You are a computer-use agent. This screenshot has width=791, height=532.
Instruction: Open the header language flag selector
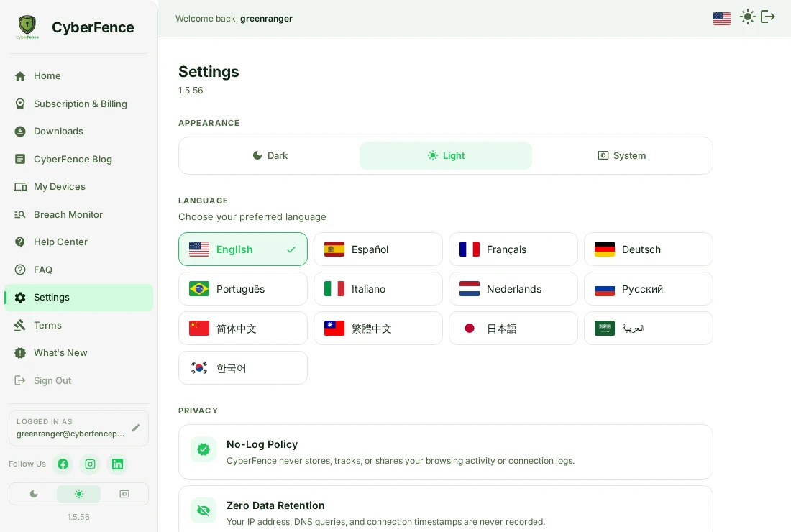(x=721, y=19)
